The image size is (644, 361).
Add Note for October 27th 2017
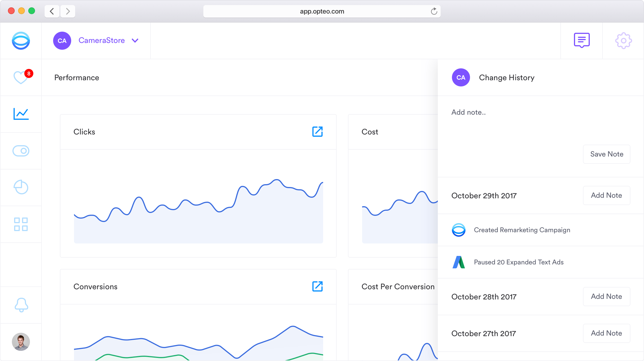click(x=606, y=333)
